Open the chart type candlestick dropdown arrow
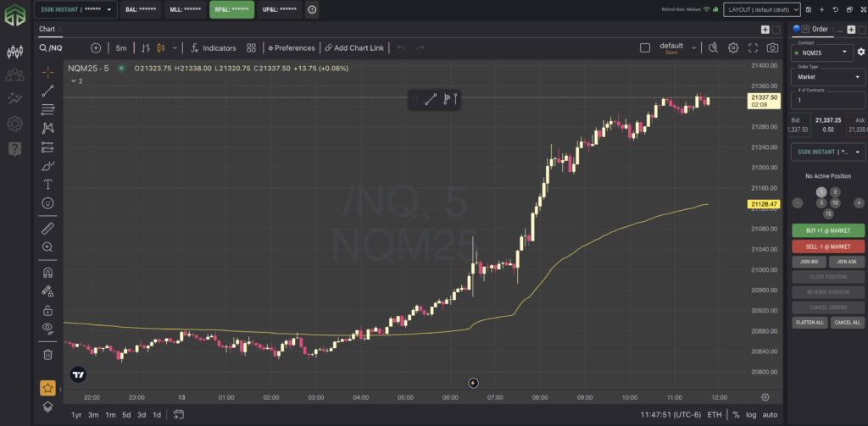Image resolution: width=868 pixels, height=426 pixels. pos(175,48)
